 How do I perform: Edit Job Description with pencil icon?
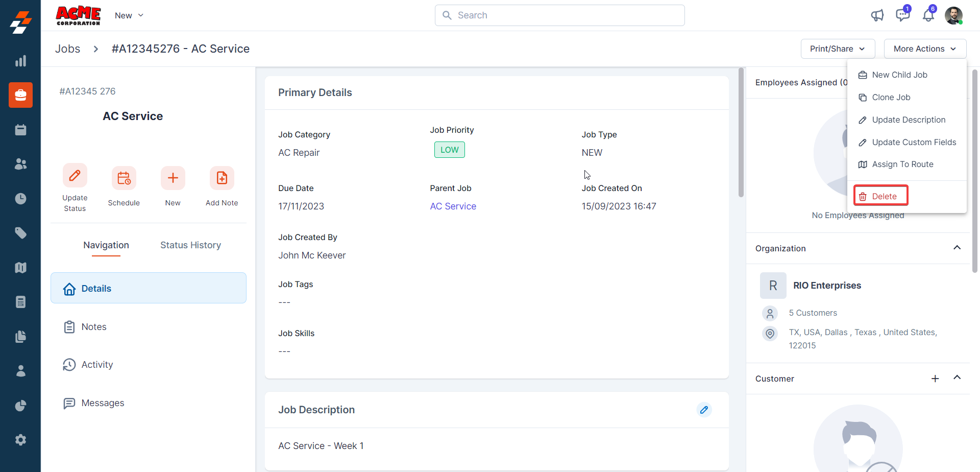tap(704, 410)
